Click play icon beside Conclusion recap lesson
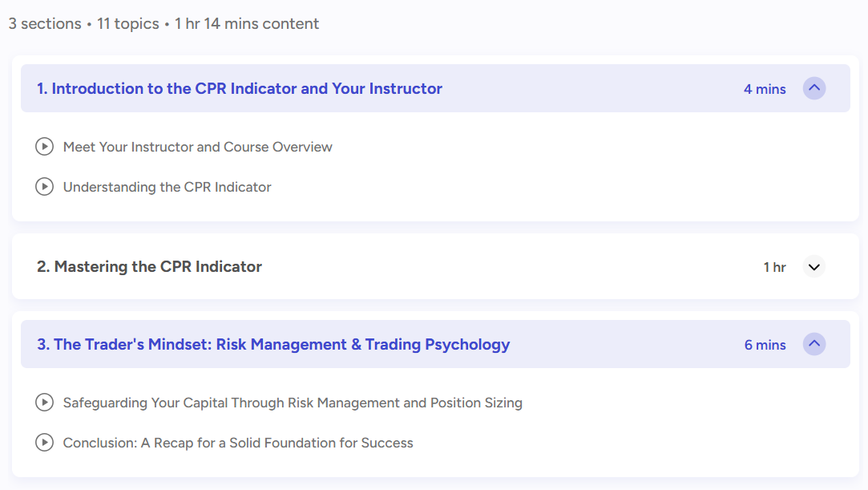The height and width of the screenshot is (490, 868). [45, 443]
